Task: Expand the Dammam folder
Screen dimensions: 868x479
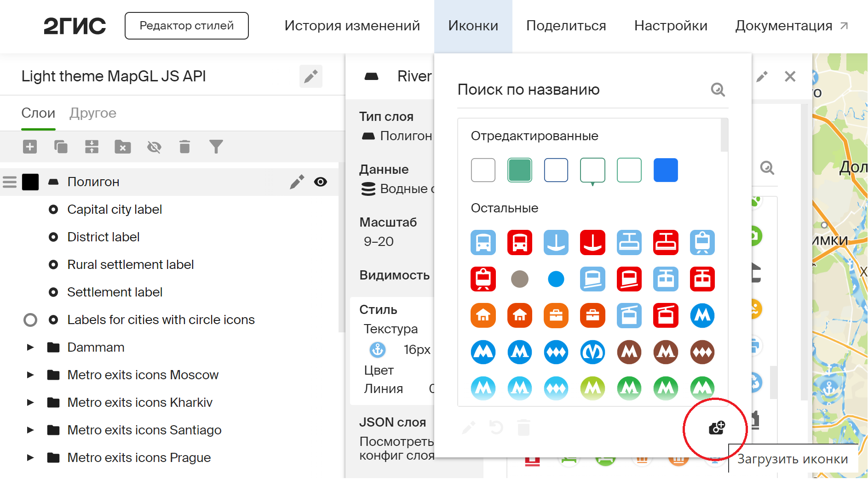Action: 30,347
